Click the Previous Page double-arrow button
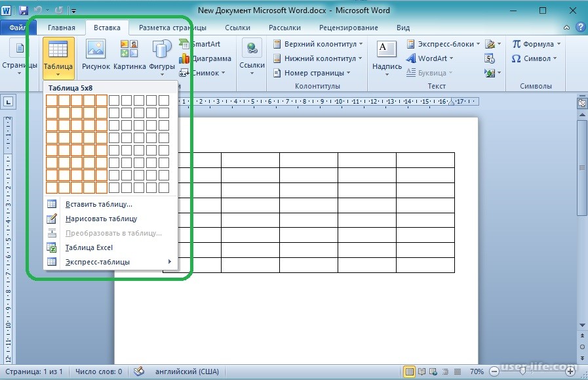The height and width of the screenshot is (380, 588). pyautogui.click(x=582, y=335)
